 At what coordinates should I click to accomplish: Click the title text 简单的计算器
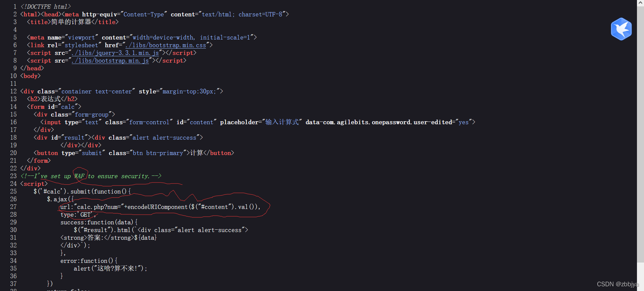point(71,22)
